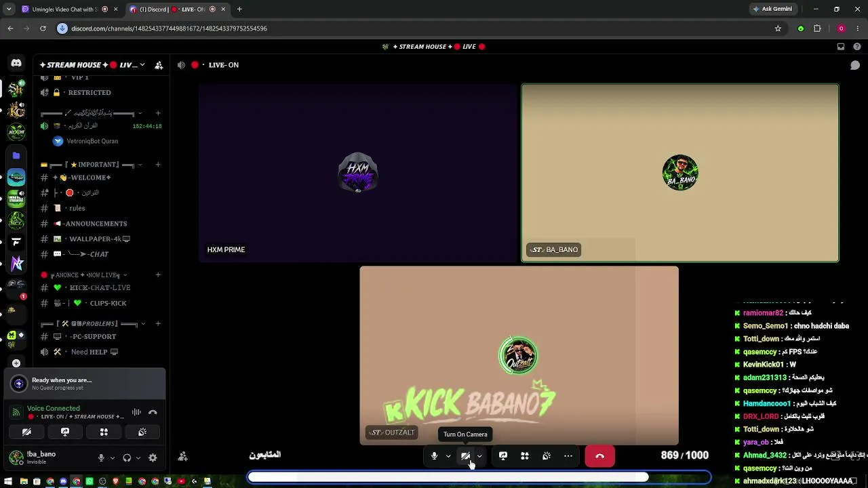Close the Umingle Video Chat tab
The width and height of the screenshot is (868, 488).
(115, 9)
